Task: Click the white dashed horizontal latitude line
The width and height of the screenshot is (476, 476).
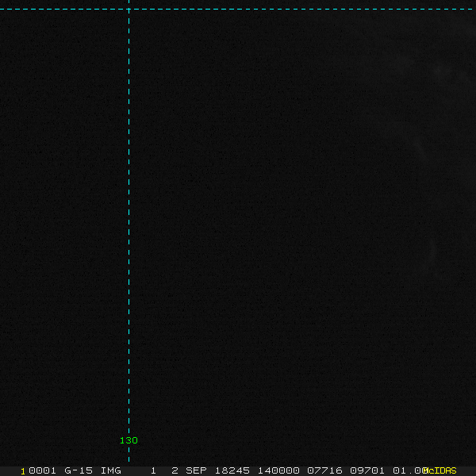Action: 301,9
